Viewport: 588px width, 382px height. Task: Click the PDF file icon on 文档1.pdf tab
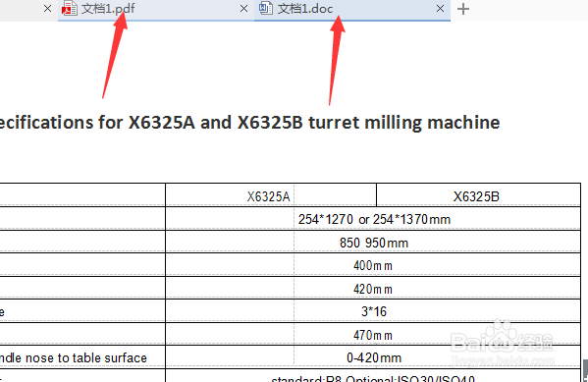[70, 9]
